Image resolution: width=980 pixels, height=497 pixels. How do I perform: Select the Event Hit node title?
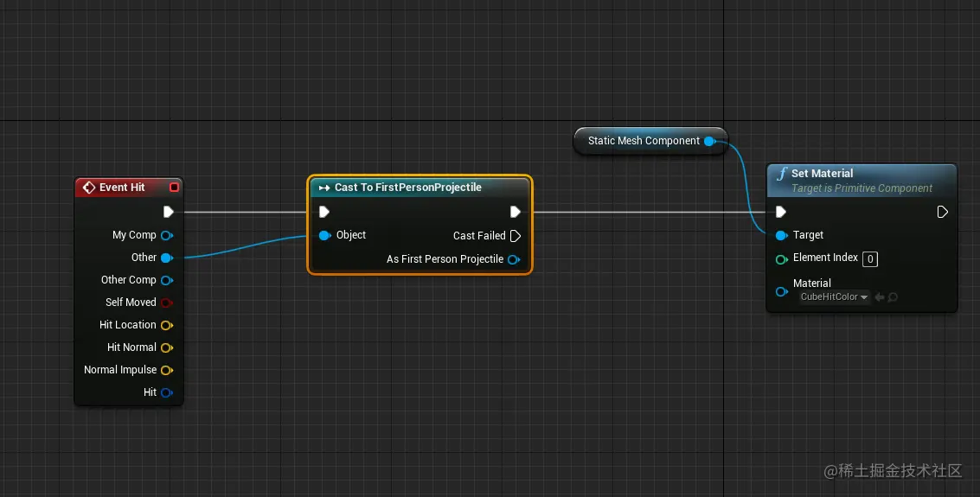[x=122, y=188]
